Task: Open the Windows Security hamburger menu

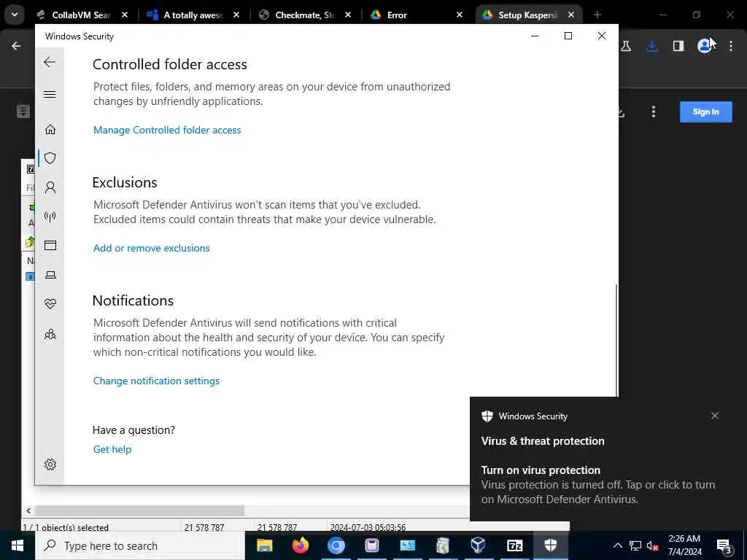Action: coord(50,94)
